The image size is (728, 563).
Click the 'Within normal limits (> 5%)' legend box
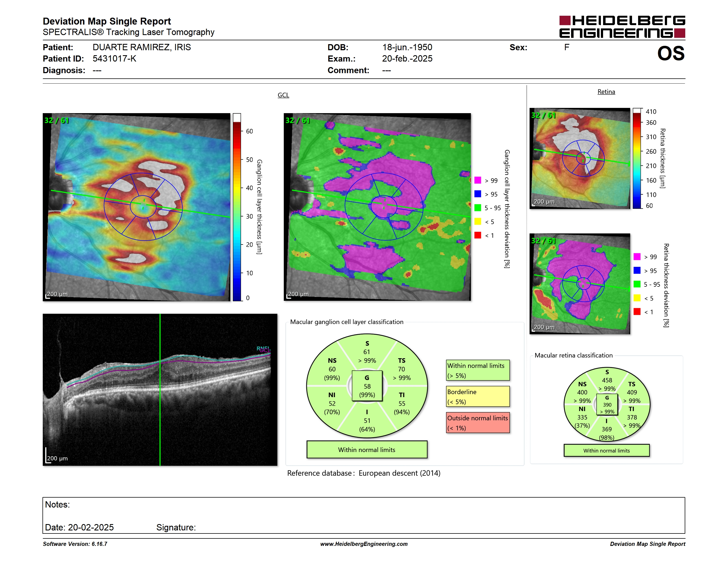point(478,370)
